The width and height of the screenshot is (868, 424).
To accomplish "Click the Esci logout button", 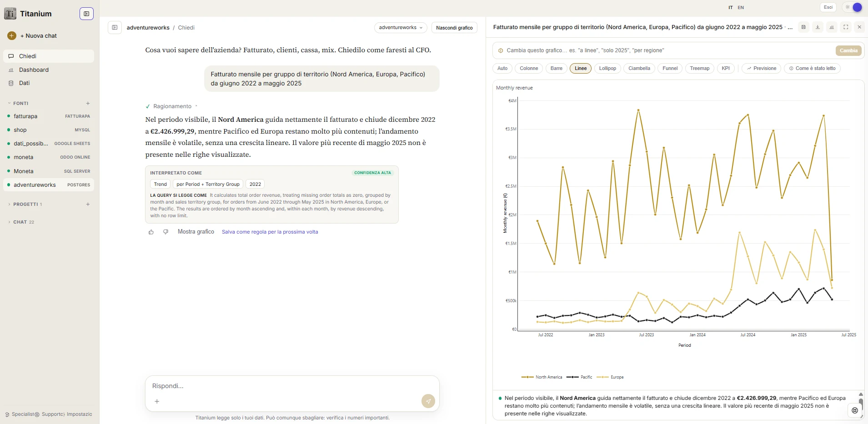I will tap(828, 7).
